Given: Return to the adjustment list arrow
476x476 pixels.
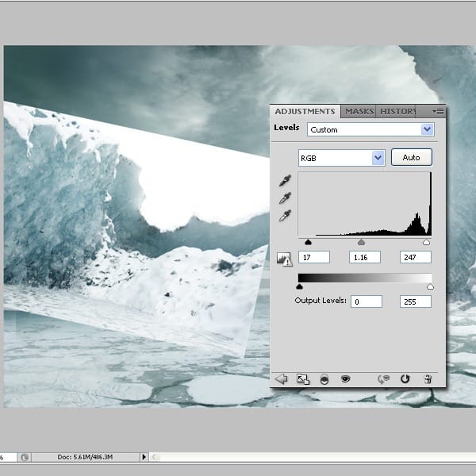Looking at the screenshot, I should click(x=281, y=379).
